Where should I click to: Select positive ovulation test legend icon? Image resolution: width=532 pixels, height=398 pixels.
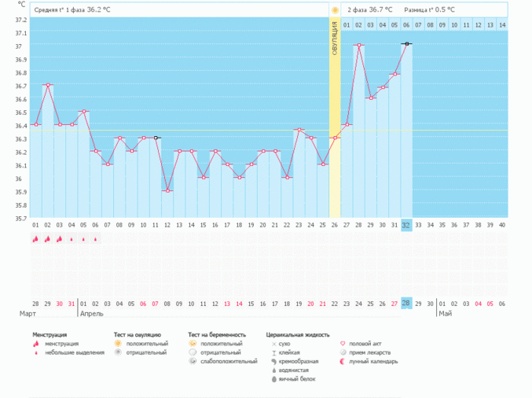coord(118,344)
